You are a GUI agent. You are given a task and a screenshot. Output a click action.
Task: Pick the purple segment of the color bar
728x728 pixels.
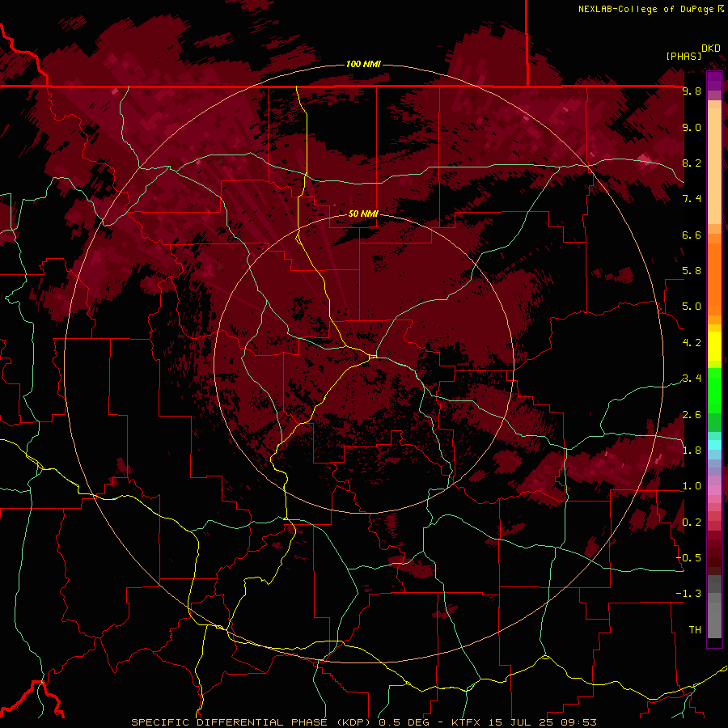coord(714,81)
